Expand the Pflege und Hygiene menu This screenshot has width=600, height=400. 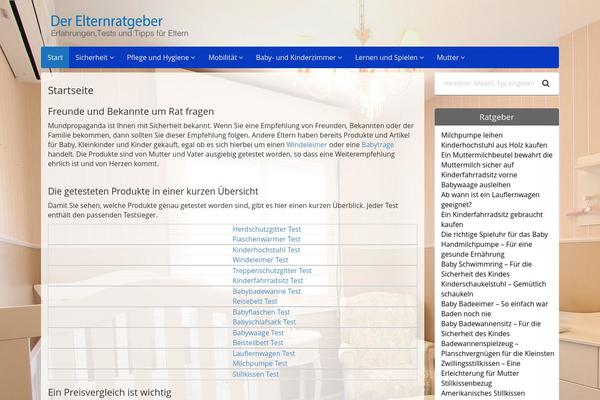pyautogui.click(x=161, y=57)
